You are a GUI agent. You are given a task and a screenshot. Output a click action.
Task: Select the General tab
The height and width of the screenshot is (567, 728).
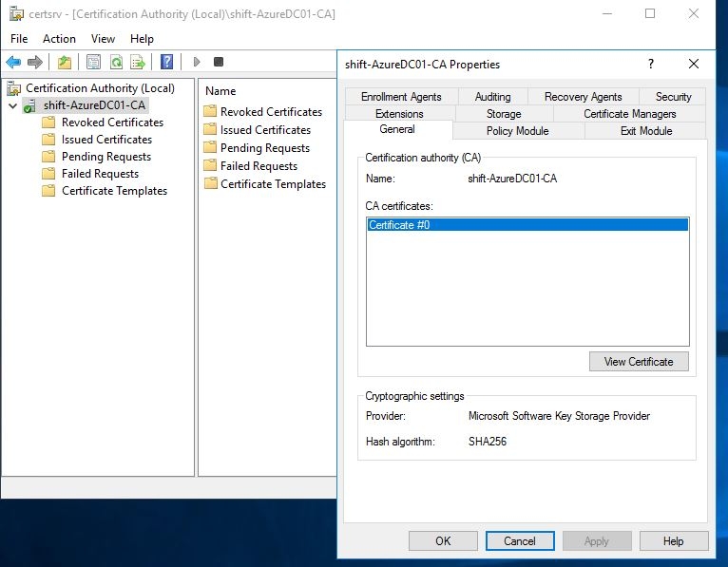coord(397,129)
